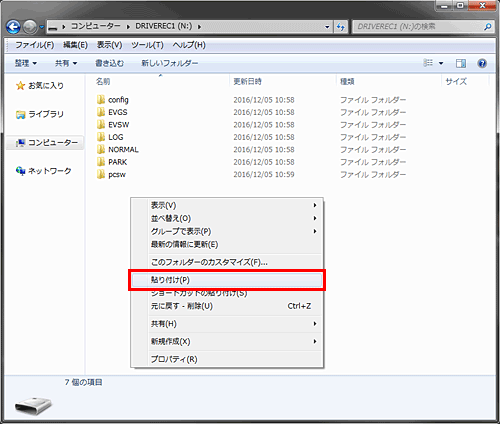Screen dimensions: 500x424
Task: Click the address bar refresh icon
Action: pyautogui.click(x=341, y=27)
